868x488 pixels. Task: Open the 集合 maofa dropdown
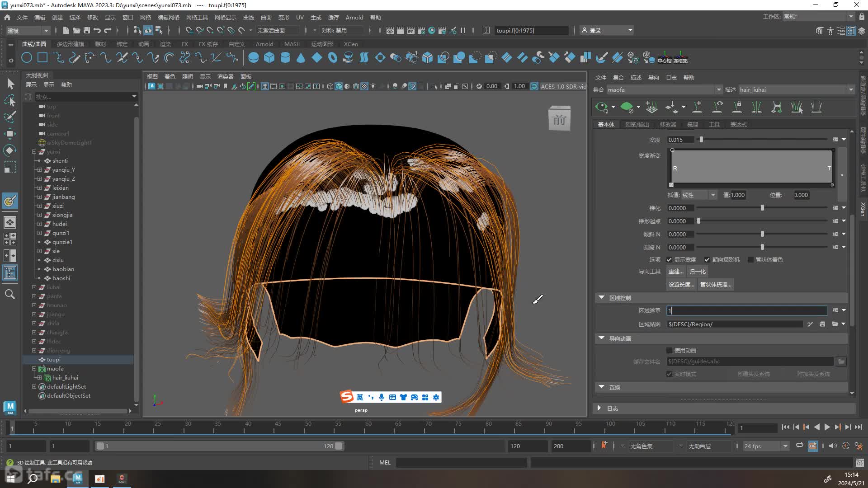coord(664,89)
